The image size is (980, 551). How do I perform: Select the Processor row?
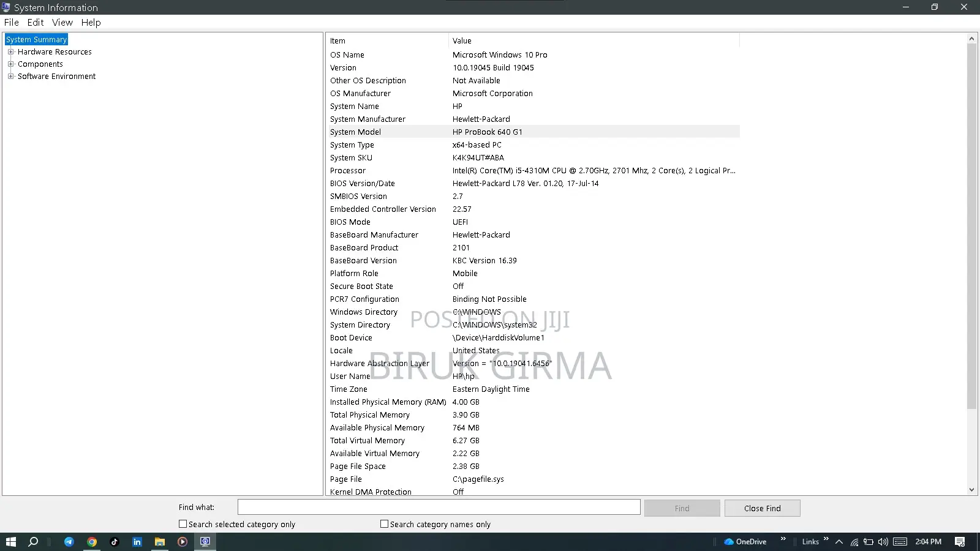pyautogui.click(x=533, y=171)
